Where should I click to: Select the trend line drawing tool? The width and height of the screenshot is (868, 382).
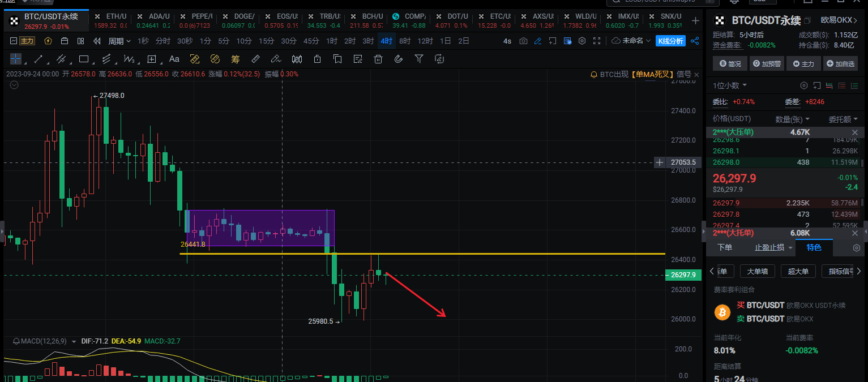(x=39, y=59)
